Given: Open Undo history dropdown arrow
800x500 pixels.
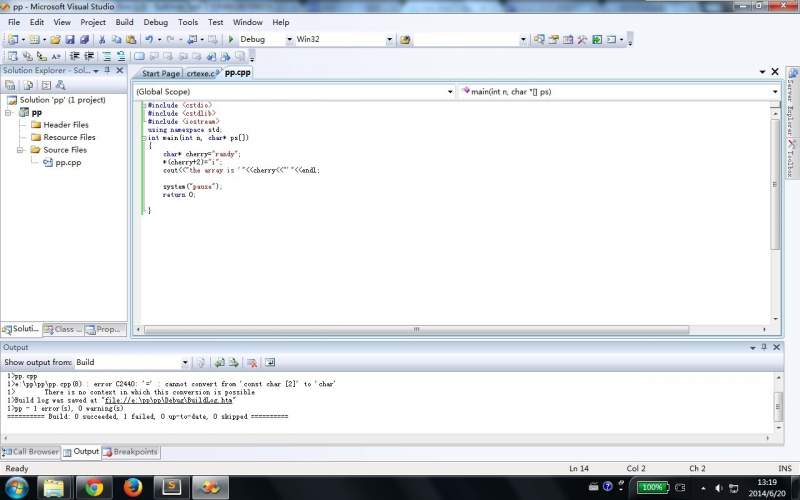Looking at the screenshot, I should pyautogui.click(x=159, y=39).
